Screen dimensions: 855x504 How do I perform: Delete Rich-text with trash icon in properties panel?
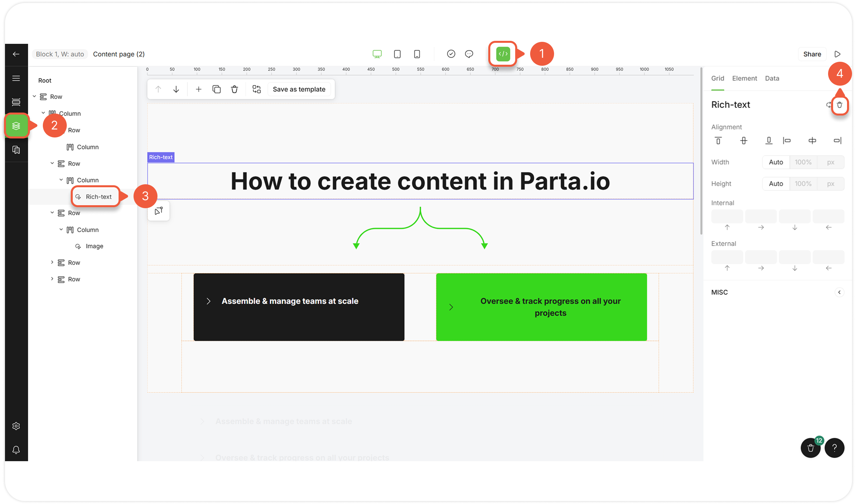click(x=839, y=105)
